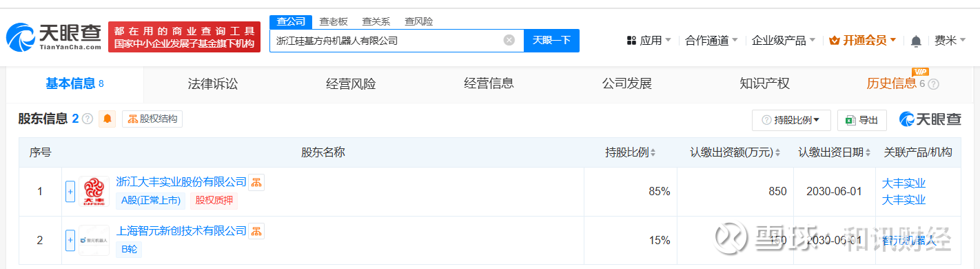This screenshot has height=269, width=980.
Task: Click the help question mark beside 股东信息
Action: (x=88, y=119)
